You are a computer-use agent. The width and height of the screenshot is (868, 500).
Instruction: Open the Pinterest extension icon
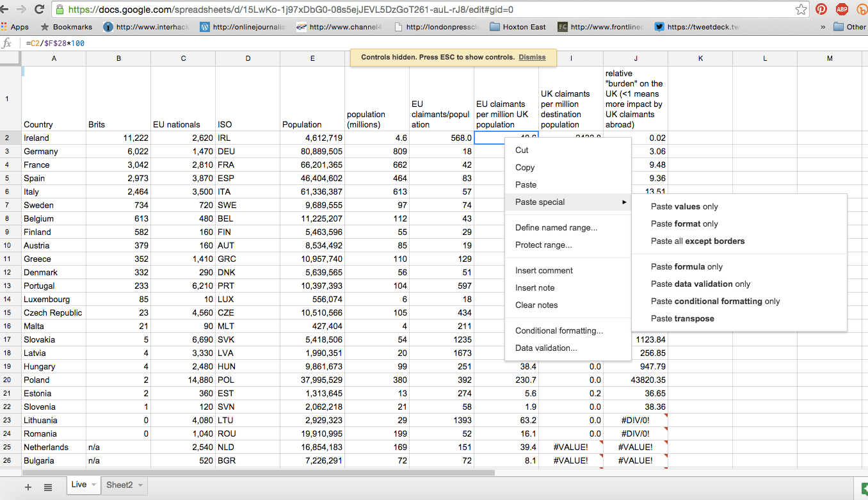[821, 10]
